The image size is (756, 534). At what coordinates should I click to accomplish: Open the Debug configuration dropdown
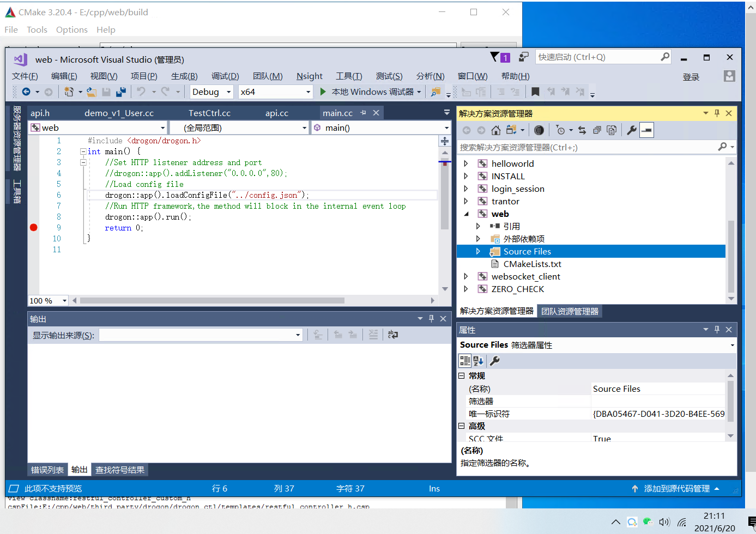tap(229, 92)
